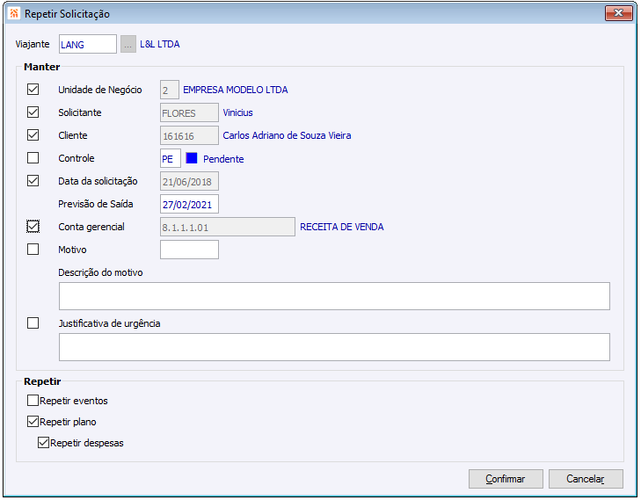Check the Justificativa de urgência checkbox

click(33, 323)
